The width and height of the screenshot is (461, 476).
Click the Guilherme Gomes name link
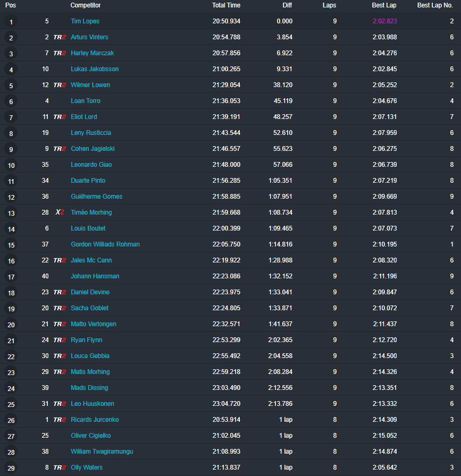pos(97,197)
